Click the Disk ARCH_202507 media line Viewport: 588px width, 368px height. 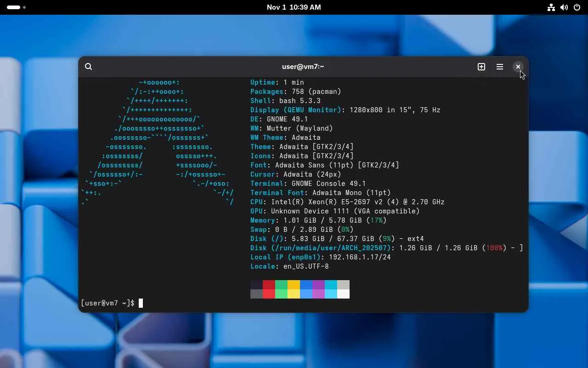pos(387,248)
